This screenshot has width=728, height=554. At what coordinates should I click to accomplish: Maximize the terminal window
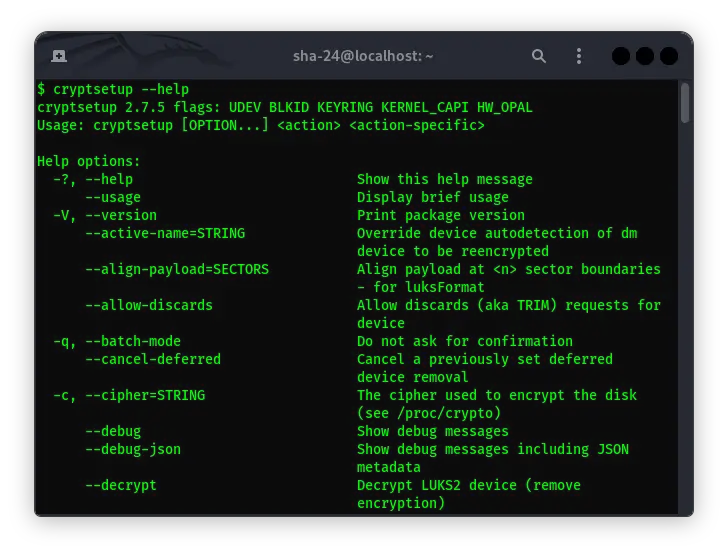[x=644, y=57]
